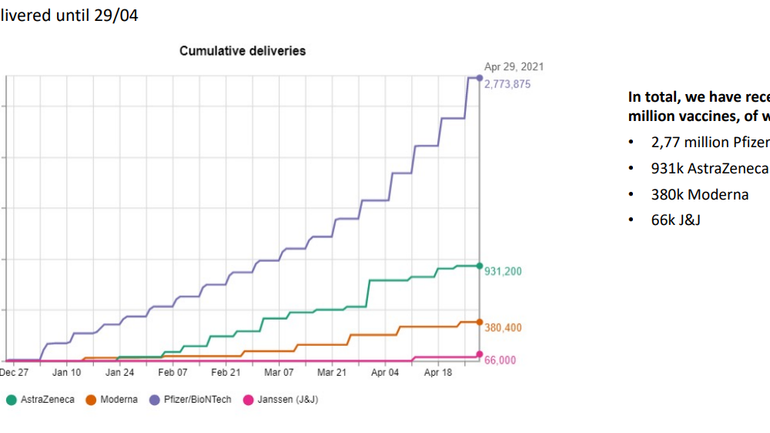Click the 931,200 value label
770x433 pixels.
click(503, 271)
